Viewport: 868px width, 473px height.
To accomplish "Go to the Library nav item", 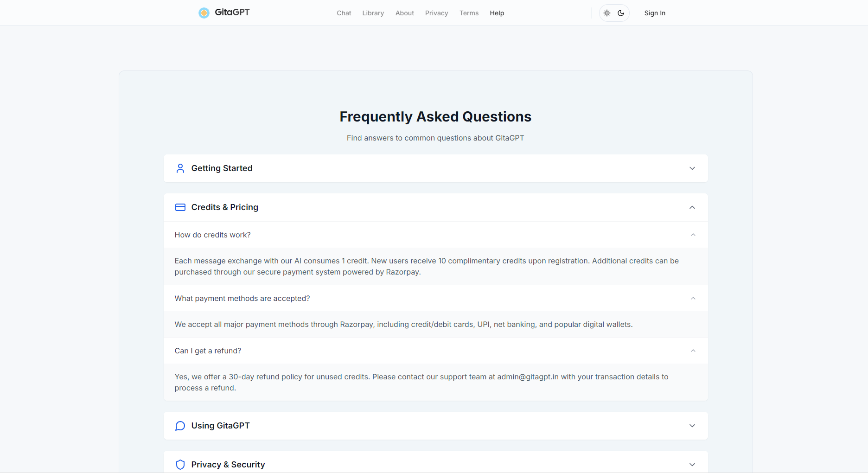I will (x=373, y=13).
